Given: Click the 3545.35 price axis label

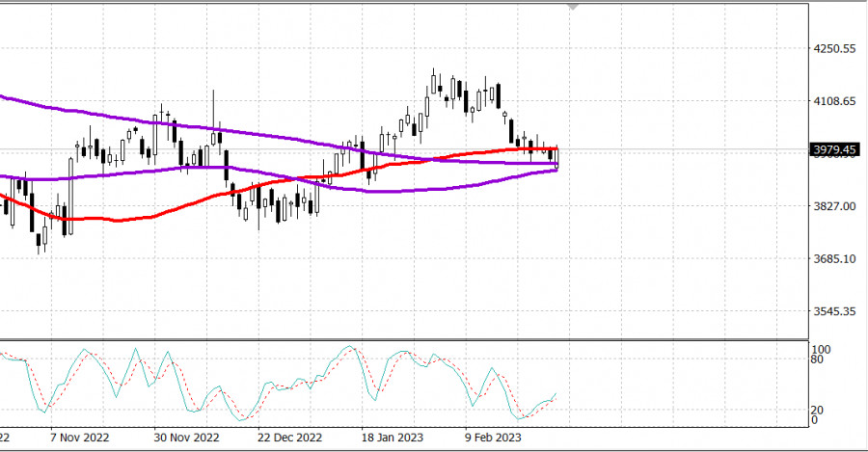Looking at the screenshot, I should pos(834,311).
